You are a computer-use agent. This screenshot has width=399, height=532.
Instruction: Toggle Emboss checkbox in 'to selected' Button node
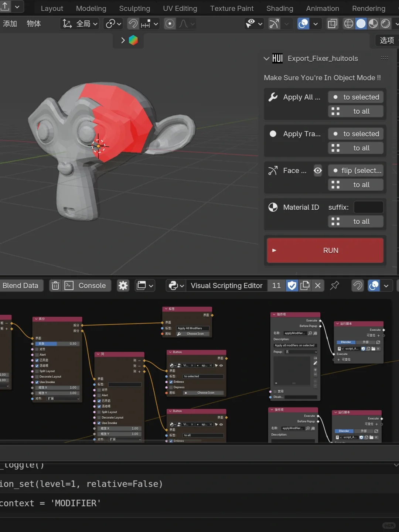point(171,382)
